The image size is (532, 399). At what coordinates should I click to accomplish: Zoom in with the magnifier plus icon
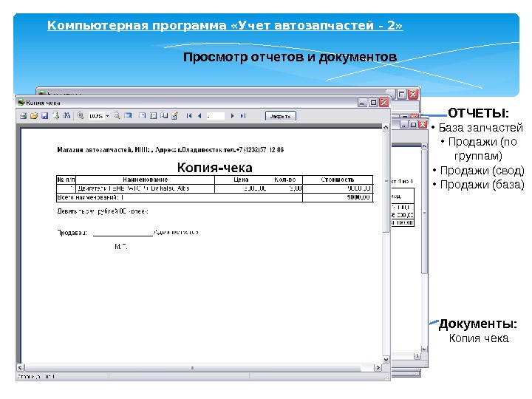point(81,116)
